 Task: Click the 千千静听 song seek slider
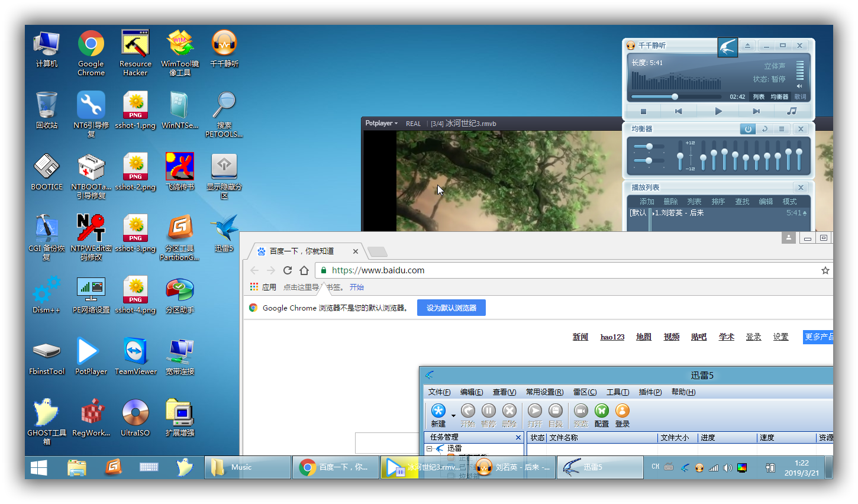(x=676, y=96)
